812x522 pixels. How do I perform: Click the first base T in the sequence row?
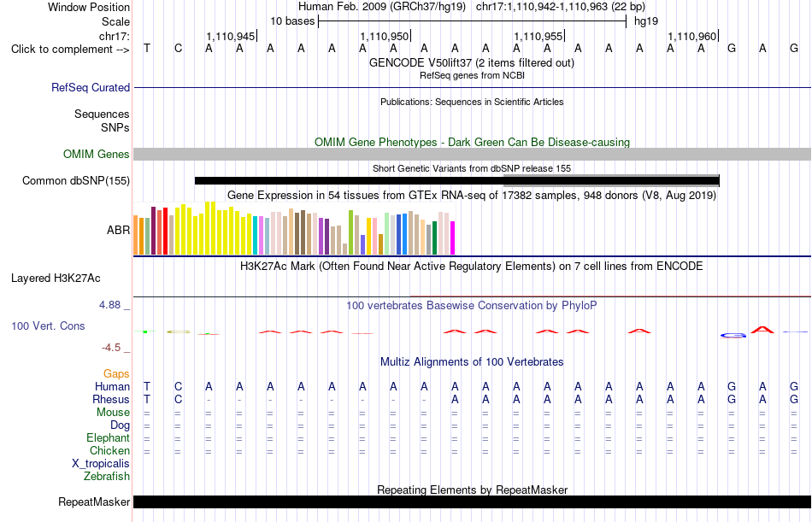coord(147,49)
